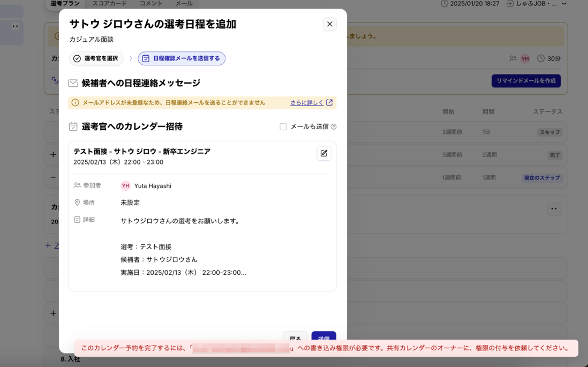Open the external link icon next to さらに詳しく

click(329, 102)
